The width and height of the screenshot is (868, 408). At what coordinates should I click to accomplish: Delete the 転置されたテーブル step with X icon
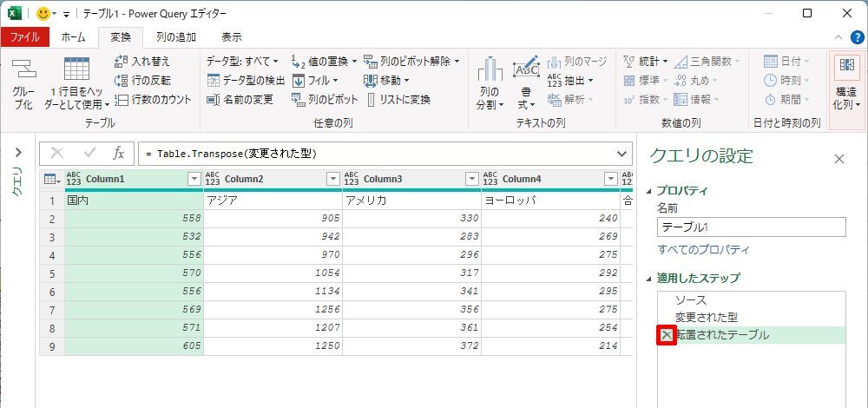coord(666,335)
